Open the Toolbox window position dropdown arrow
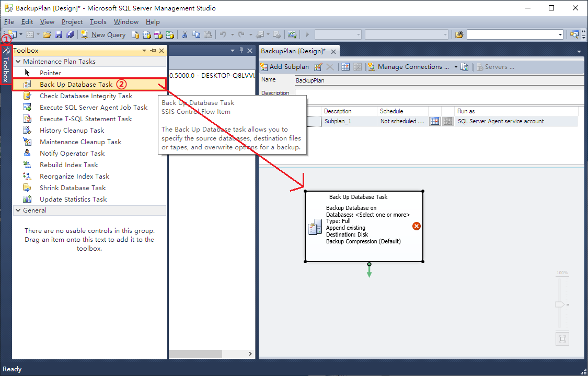This screenshot has height=376, width=588. [144, 51]
